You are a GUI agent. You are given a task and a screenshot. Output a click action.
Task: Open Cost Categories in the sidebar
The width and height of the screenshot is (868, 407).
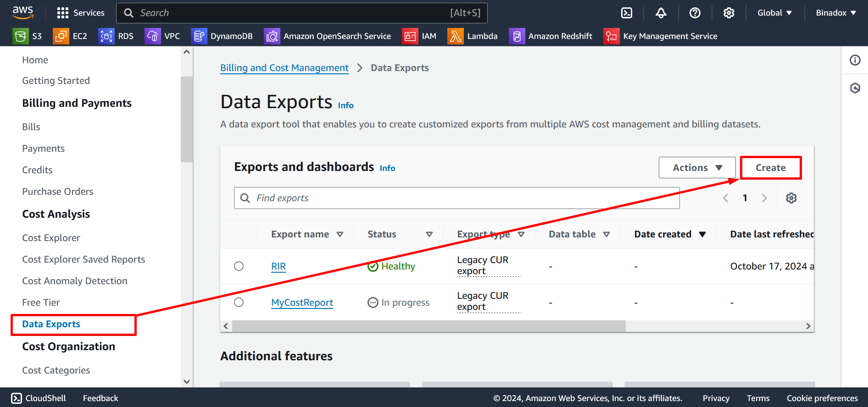pyautogui.click(x=56, y=370)
